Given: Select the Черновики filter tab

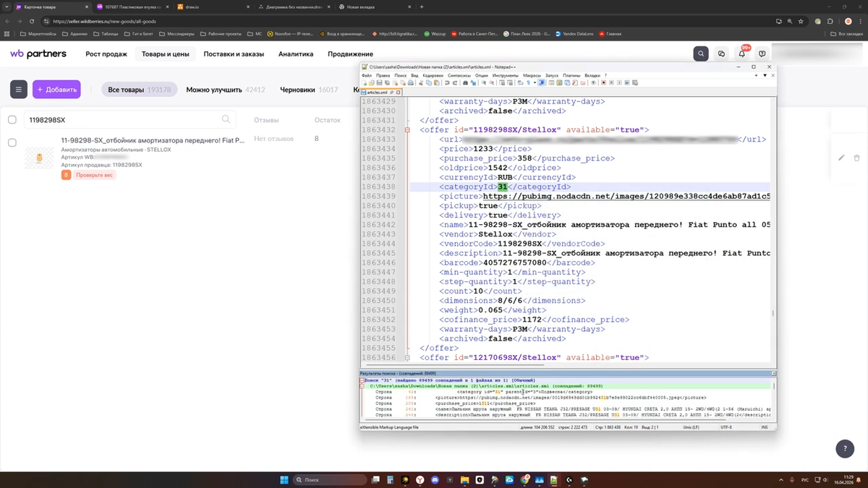Looking at the screenshot, I should click(x=309, y=90).
